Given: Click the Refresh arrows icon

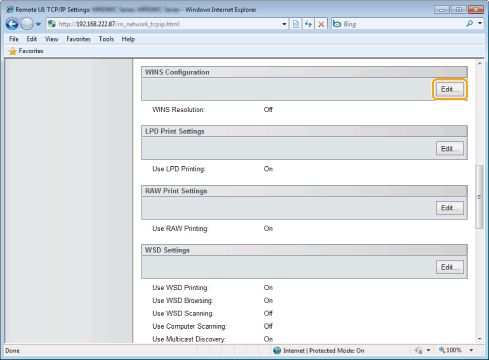Looking at the screenshot, I should point(308,24).
